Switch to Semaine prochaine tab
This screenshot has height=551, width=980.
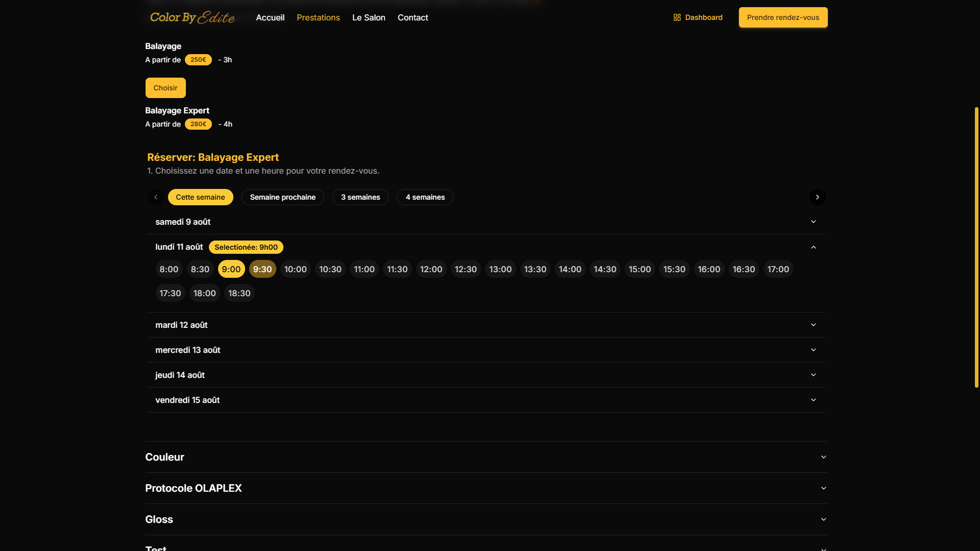click(282, 197)
